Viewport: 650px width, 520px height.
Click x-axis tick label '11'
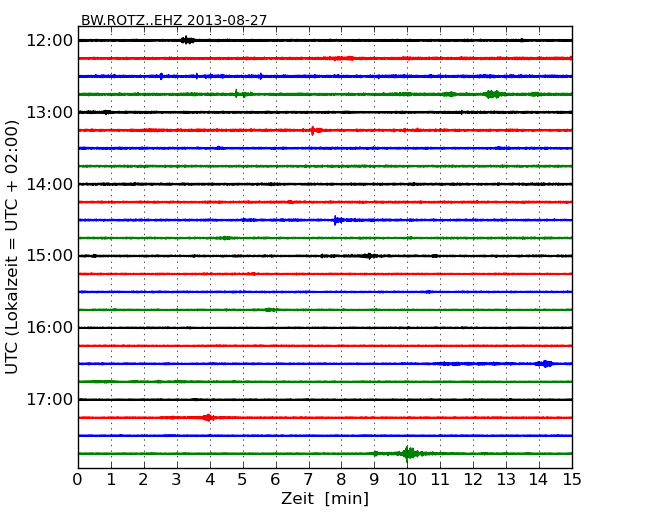click(x=440, y=480)
